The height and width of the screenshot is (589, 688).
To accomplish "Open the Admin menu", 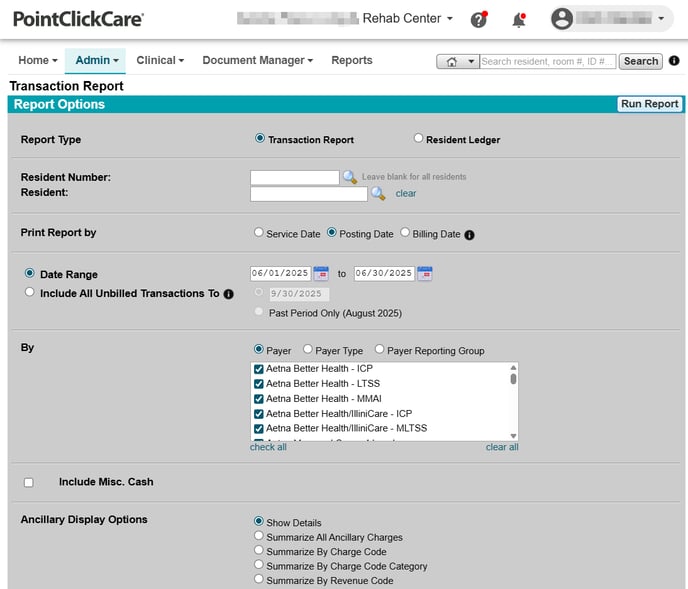I will click(x=97, y=61).
